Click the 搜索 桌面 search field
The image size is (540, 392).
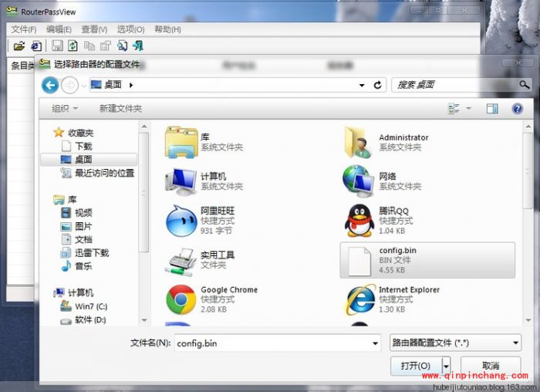click(x=457, y=85)
